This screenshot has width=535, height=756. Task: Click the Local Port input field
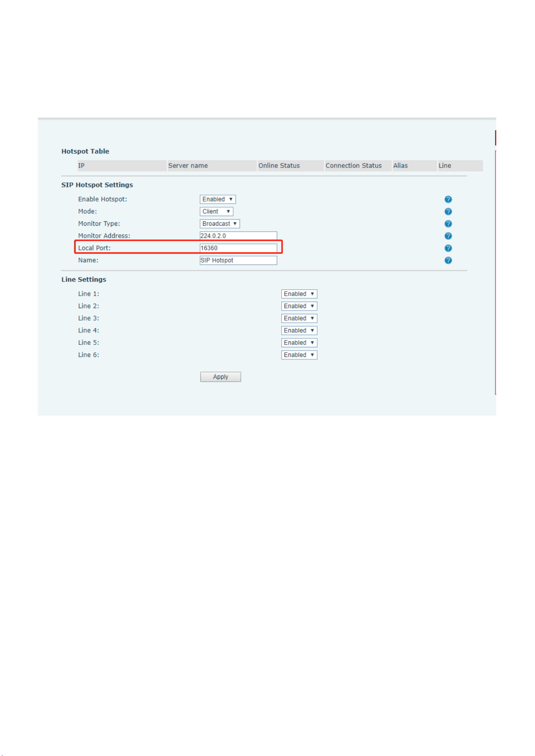click(238, 248)
